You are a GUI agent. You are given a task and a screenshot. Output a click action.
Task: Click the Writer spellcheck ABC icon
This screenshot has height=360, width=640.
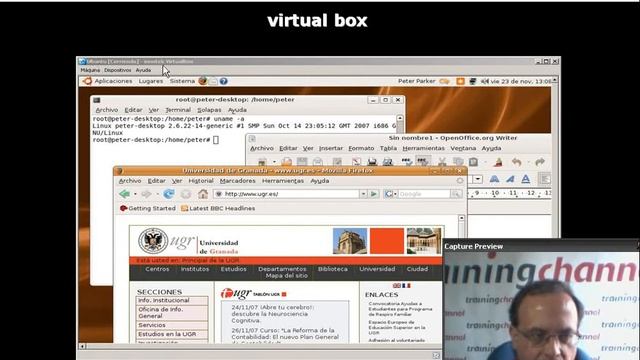407,162
